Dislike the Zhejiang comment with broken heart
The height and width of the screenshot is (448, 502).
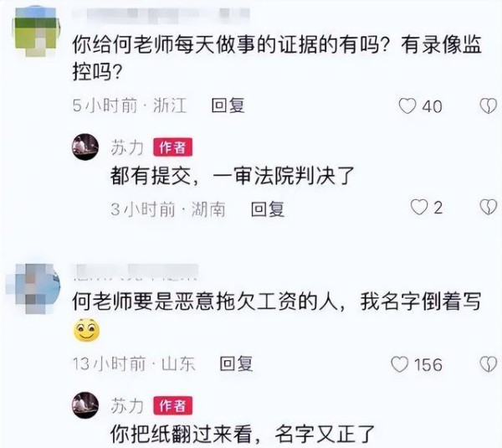click(x=489, y=106)
